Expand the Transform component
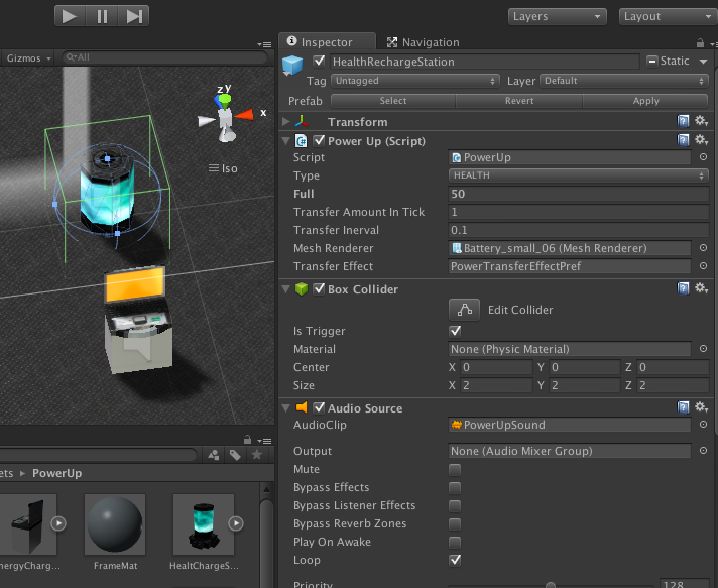Viewport: 718px width, 588px height. (286, 122)
